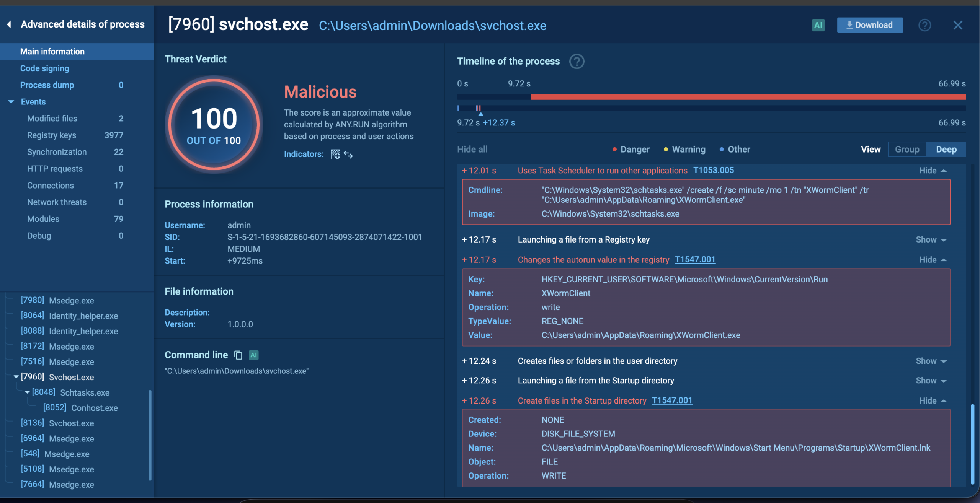Select [8172] Msedge.exe in process tree
This screenshot has height=503, width=980.
[x=57, y=346]
